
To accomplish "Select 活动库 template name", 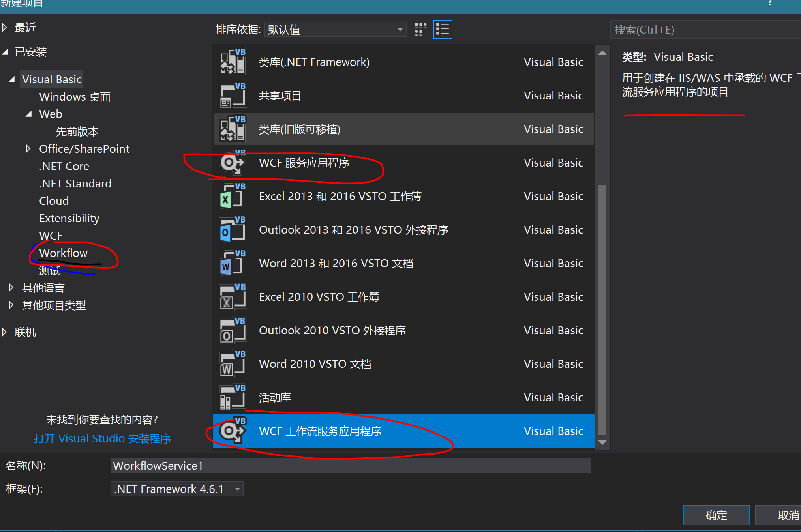I will [x=275, y=397].
